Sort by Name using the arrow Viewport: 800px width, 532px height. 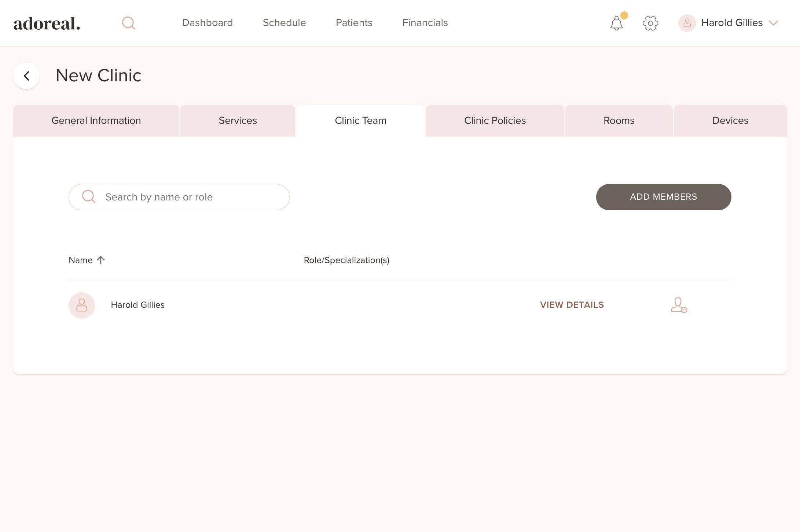(101, 260)
